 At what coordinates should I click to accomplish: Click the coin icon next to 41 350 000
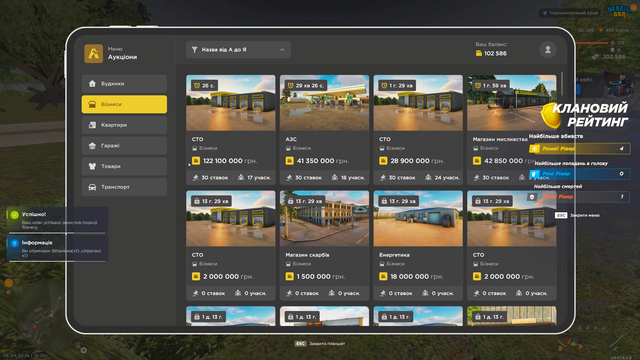pos(289,161)
